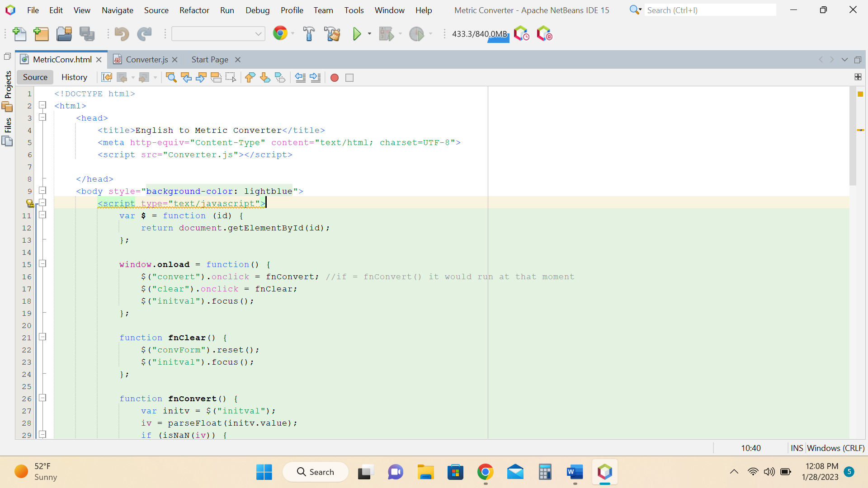868x488 pixels.
Task: Open the Refactor menu
Action: tap(194, 10)
